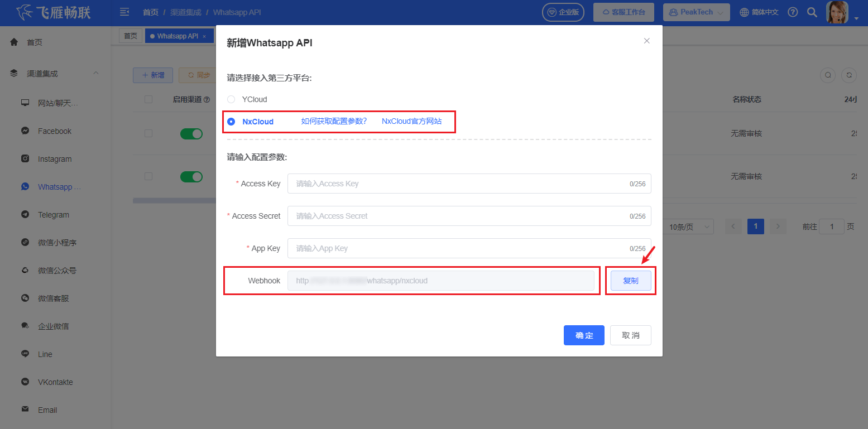Focus the Access Key input field
The width and height of the screenshot is (868, 429).
pyautogui.click(x=469, y=184)
